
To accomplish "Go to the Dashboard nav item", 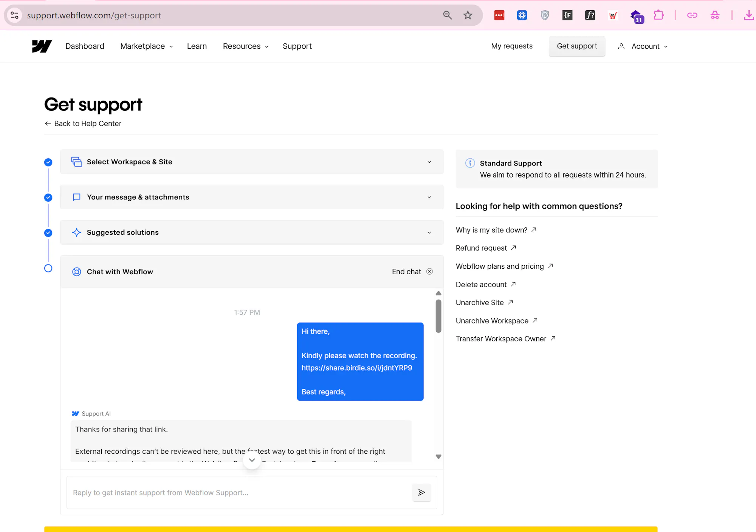I will pyautogui.click(x=85, y=46).
